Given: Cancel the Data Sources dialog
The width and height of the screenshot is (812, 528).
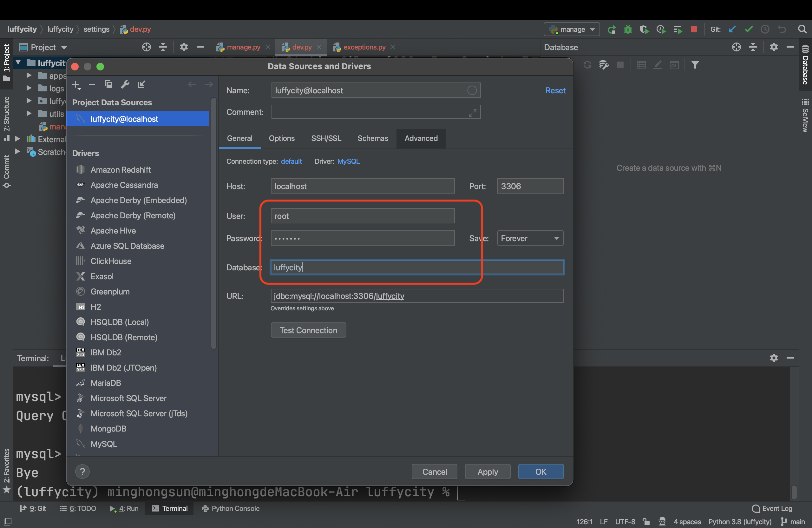Looking at the screenshot, I should [434, 471].
